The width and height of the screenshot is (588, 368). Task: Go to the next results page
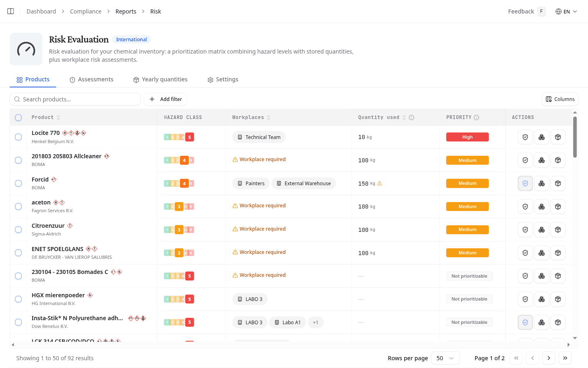(x=549, y=358)
